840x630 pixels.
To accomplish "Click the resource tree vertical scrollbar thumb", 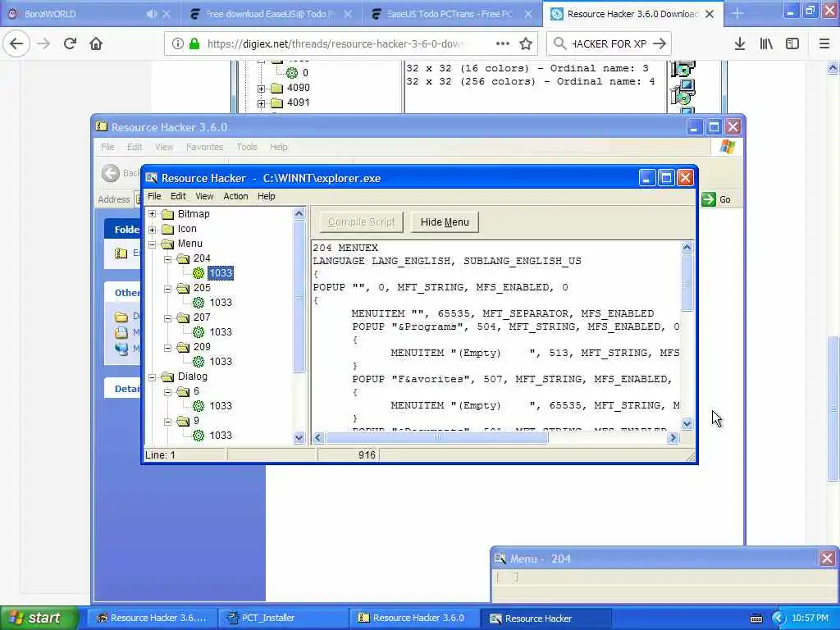I will 299,296.
